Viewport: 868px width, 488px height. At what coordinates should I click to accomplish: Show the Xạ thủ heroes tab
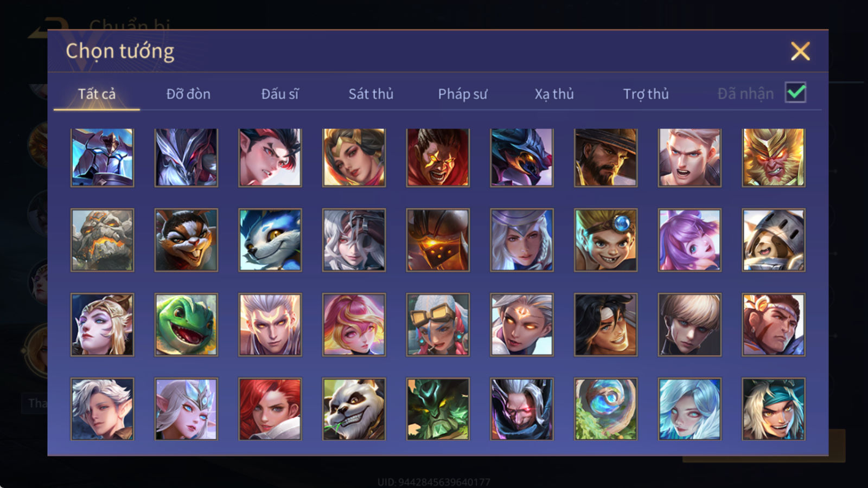554,94
